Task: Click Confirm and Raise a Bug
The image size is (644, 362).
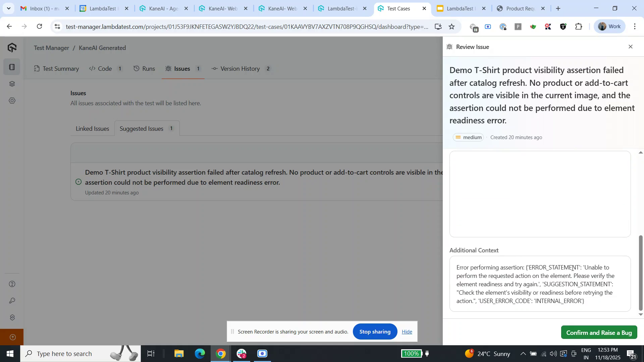Action: tap(599, 333)
